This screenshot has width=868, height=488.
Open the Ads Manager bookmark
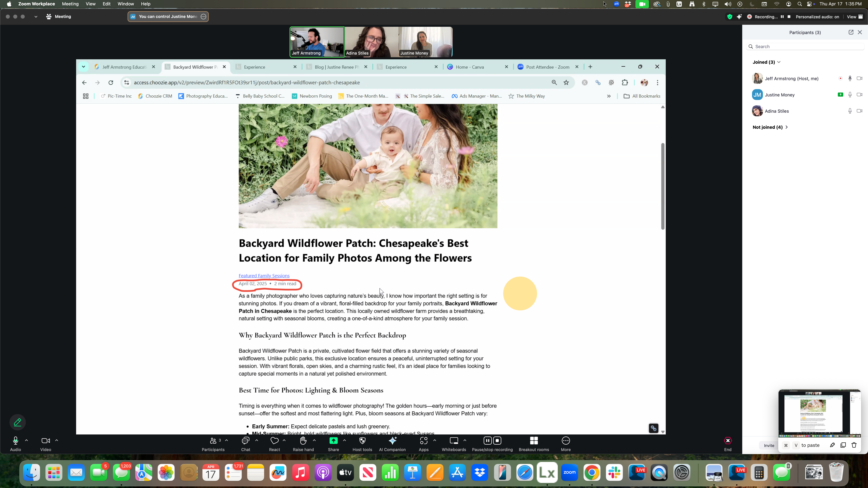click(x=476, y=96)
